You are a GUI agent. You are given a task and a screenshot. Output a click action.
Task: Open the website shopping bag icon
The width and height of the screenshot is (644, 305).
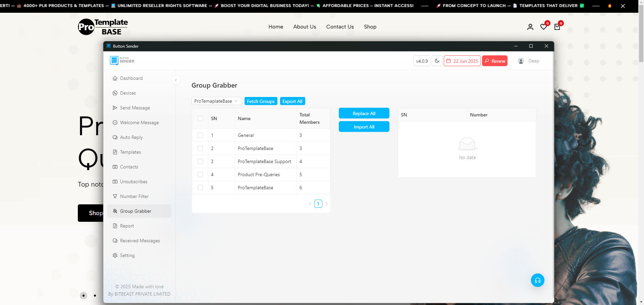(557, 27)
